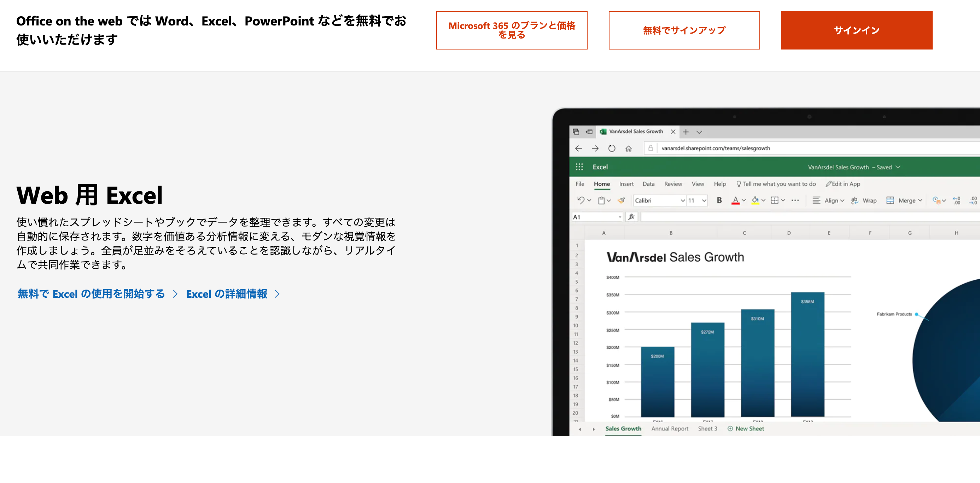Open the number format dropdown icon
The height and width of the screenshot is (483, 980).
click(939, 200)
